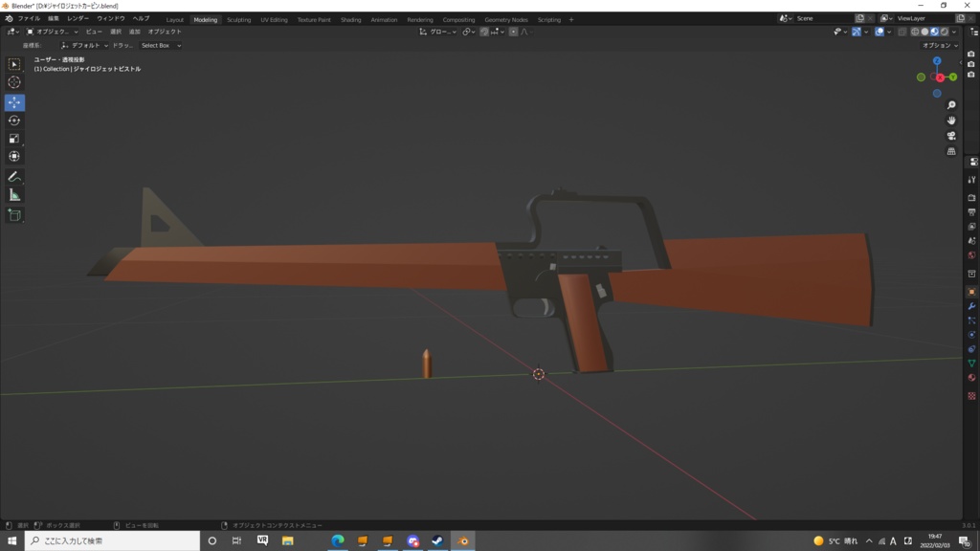This screenshot has width=980, height=551.
Task: Open the Scene properties tab
Action: click(x=971, y=240)
